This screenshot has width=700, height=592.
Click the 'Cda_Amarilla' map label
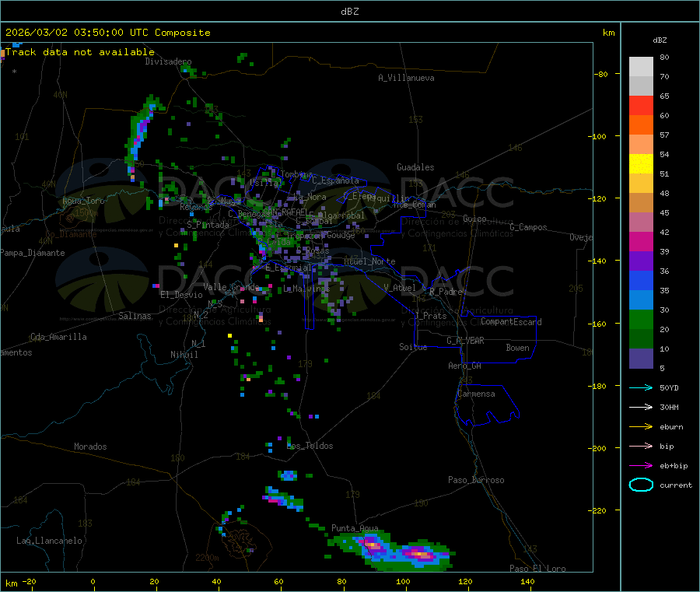58,337
